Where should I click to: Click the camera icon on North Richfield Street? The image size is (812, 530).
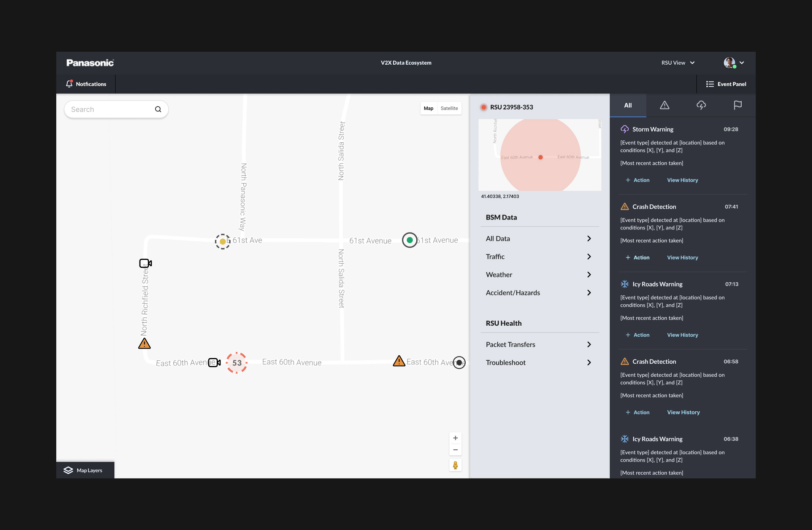(145, 263)
